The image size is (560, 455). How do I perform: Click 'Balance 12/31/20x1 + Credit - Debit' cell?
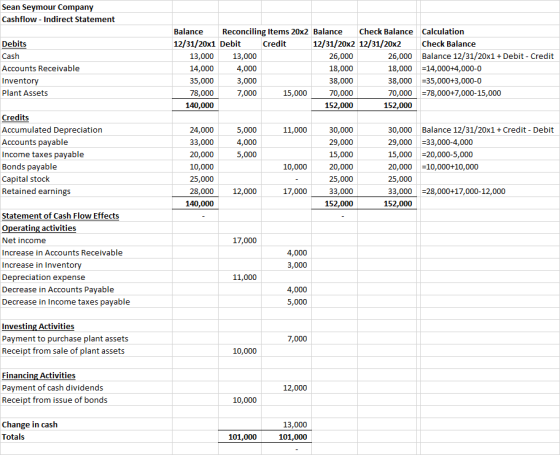(488, 130)
